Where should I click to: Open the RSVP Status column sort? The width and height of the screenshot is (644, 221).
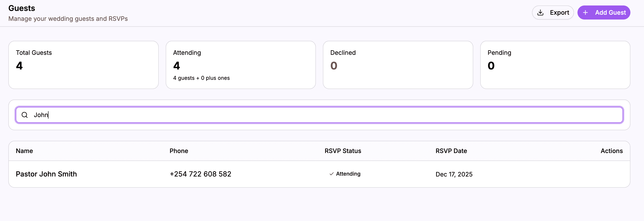click(343, 151)
